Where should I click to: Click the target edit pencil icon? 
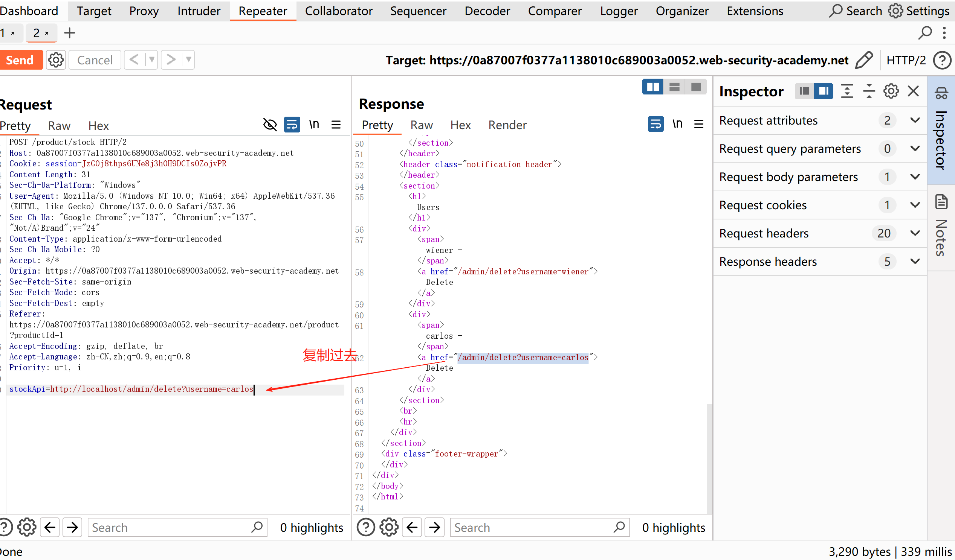coord(865,60)
